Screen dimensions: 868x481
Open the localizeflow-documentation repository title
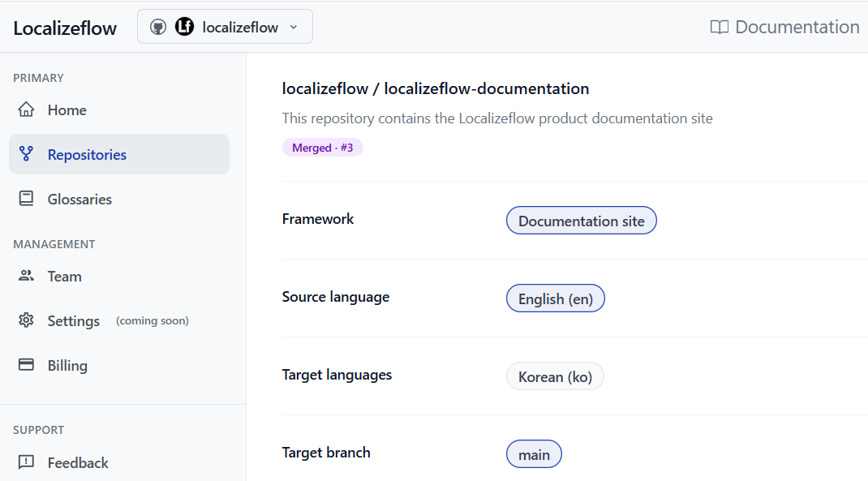(435, 88)
